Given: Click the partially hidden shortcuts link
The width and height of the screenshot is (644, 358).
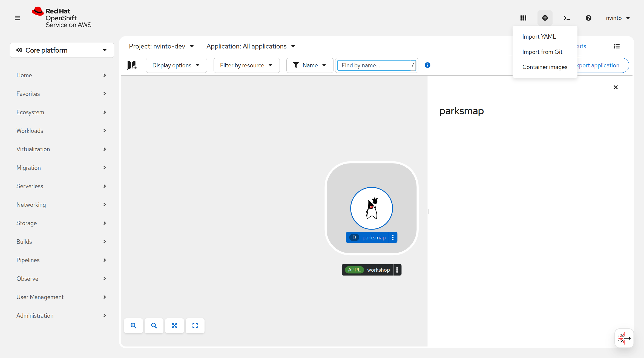Looking at the screenshot, I should (x=582, y=46).
